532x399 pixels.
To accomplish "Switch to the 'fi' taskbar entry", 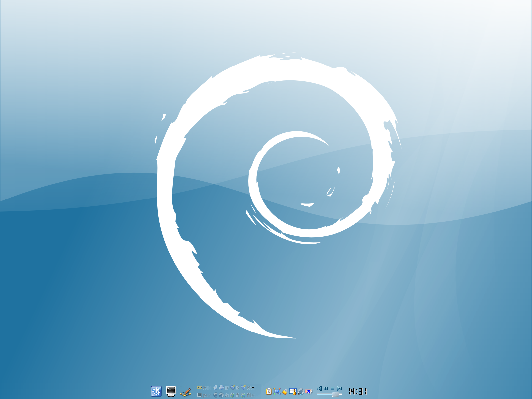I will pos(235,395).
